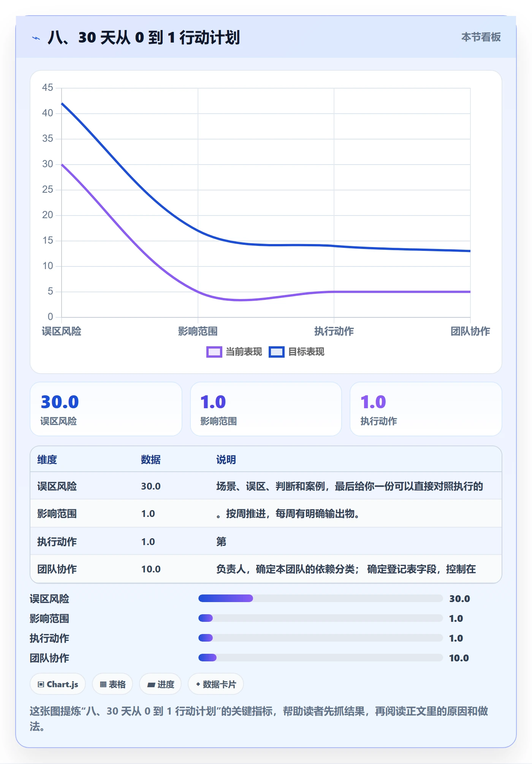Click the 影响范围 table row name
532x764 pixels.
click(57, 514)
